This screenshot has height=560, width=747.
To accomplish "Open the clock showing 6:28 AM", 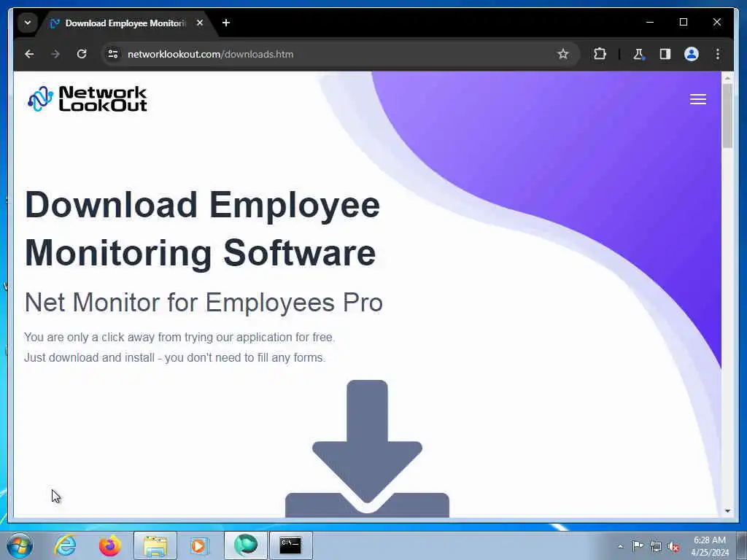I will [x=710, y=545].
